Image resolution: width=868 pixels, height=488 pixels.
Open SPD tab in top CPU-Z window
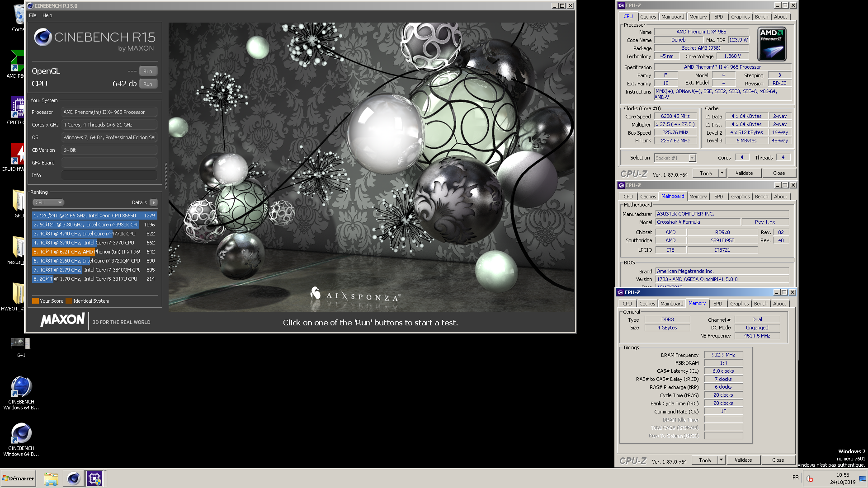tap(718, 17)
